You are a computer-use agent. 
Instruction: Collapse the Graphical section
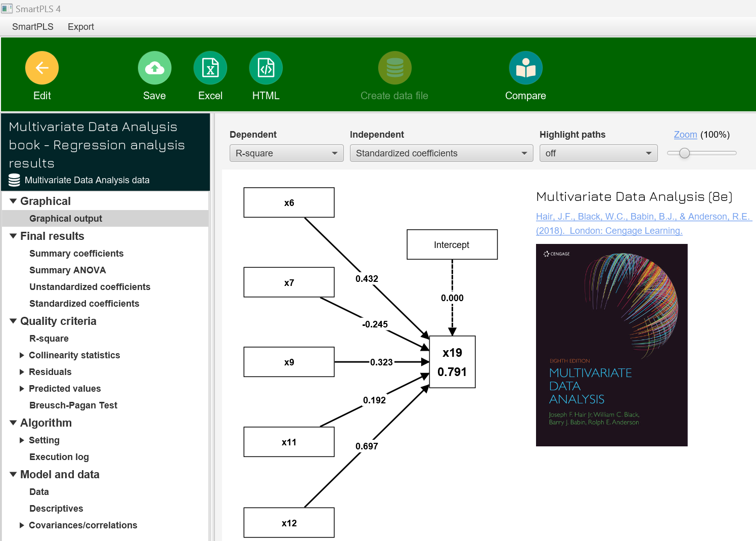pos(13,201)
